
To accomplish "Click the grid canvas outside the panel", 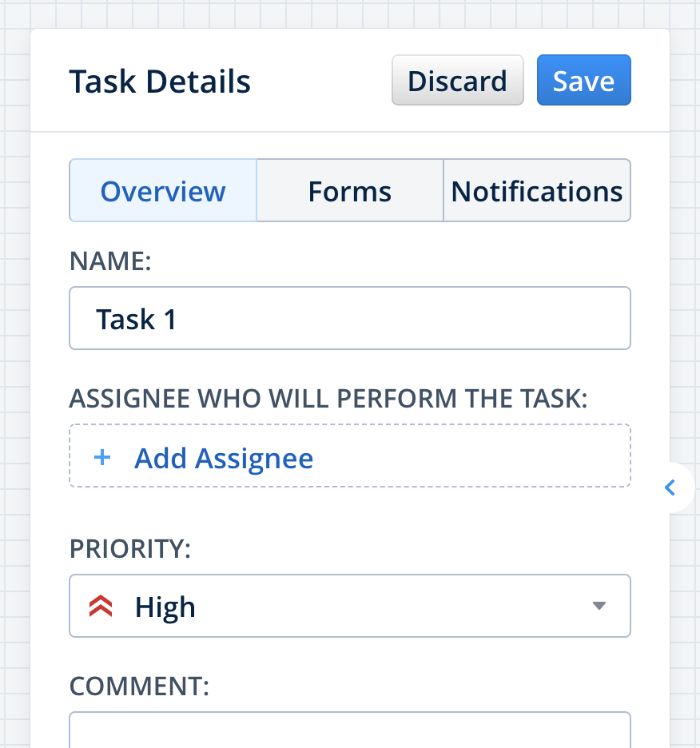I will coord(14,320).
